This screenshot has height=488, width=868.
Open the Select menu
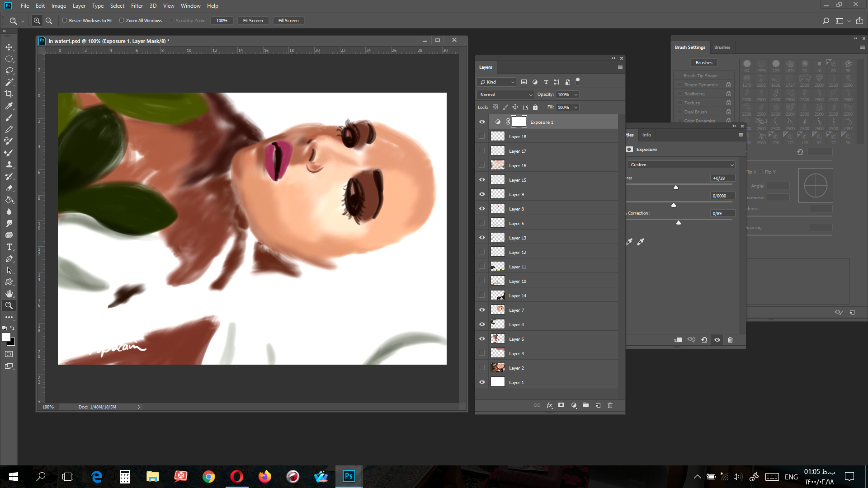click(x=117, y=6)
